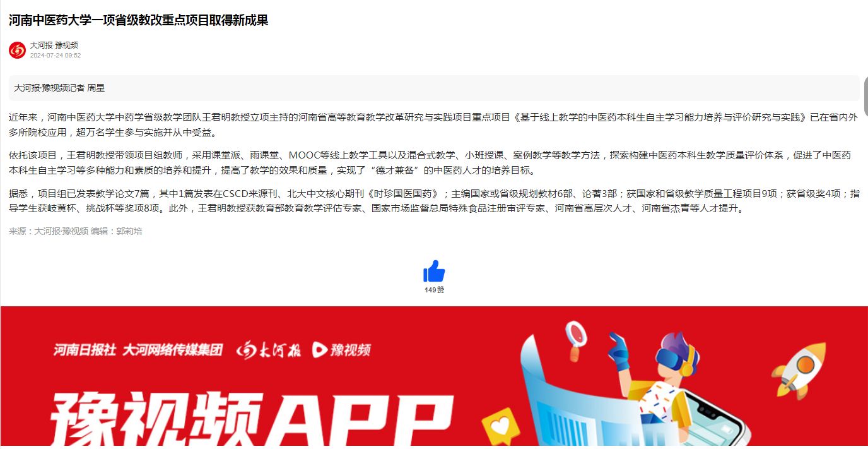
Task: Open the 大河报·豫视频 author name link
Action: pos(54,45)
